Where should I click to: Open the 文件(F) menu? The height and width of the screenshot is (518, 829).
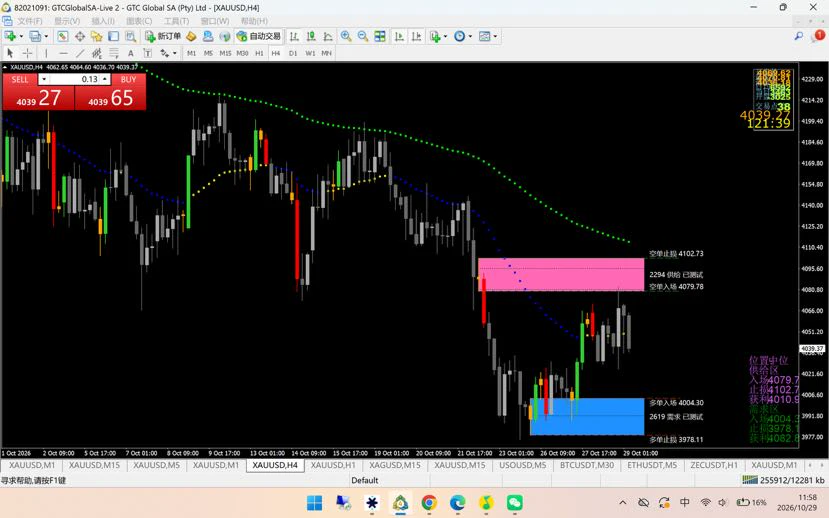30,21
